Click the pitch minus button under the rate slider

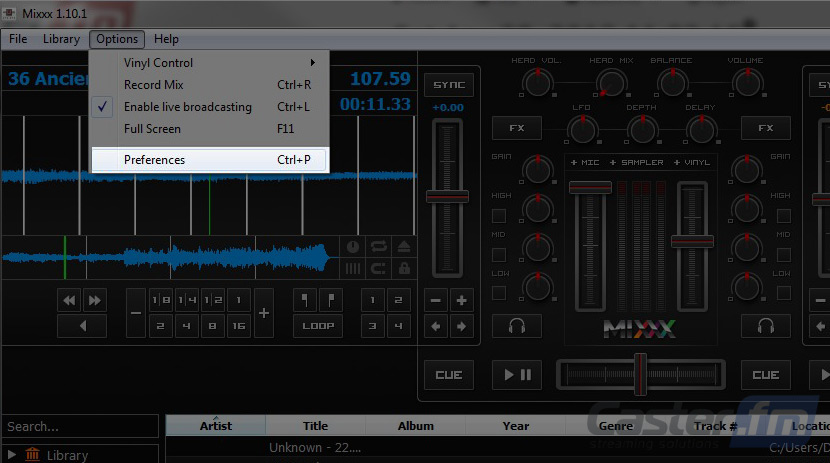(x=436, y=301)
